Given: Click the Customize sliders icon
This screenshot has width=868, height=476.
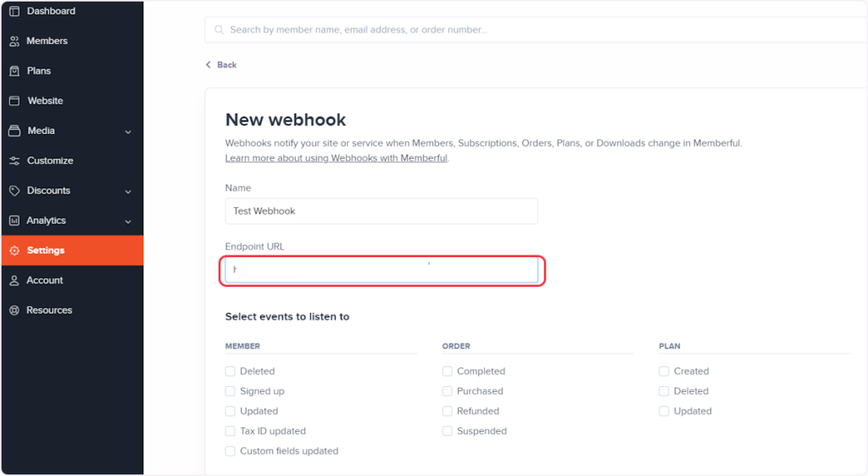Looking at the screenshot, I should click(x=14, y=161).
